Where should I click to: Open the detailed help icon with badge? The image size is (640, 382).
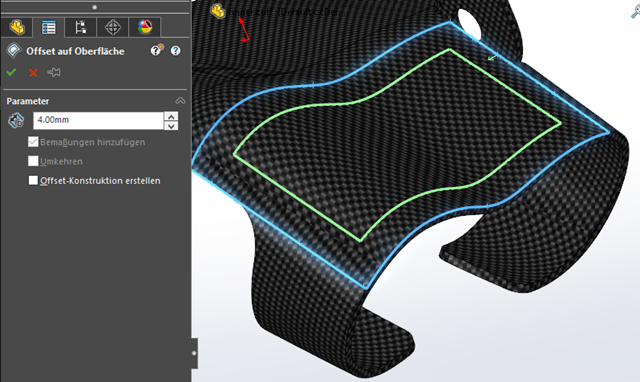click(x=157, y=50)
